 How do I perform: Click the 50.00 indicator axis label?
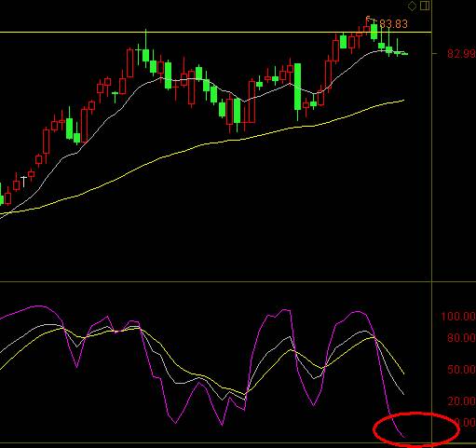(461, 370)
